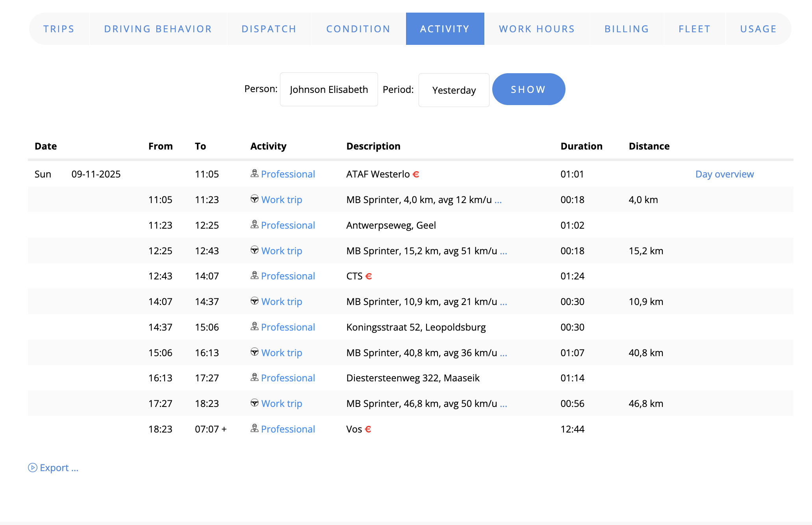Image resolution: width=812 pixels, height=525 pixels.
Task: Click steering wheel icon of 15:06 work trip
Action: pos(254,352)
